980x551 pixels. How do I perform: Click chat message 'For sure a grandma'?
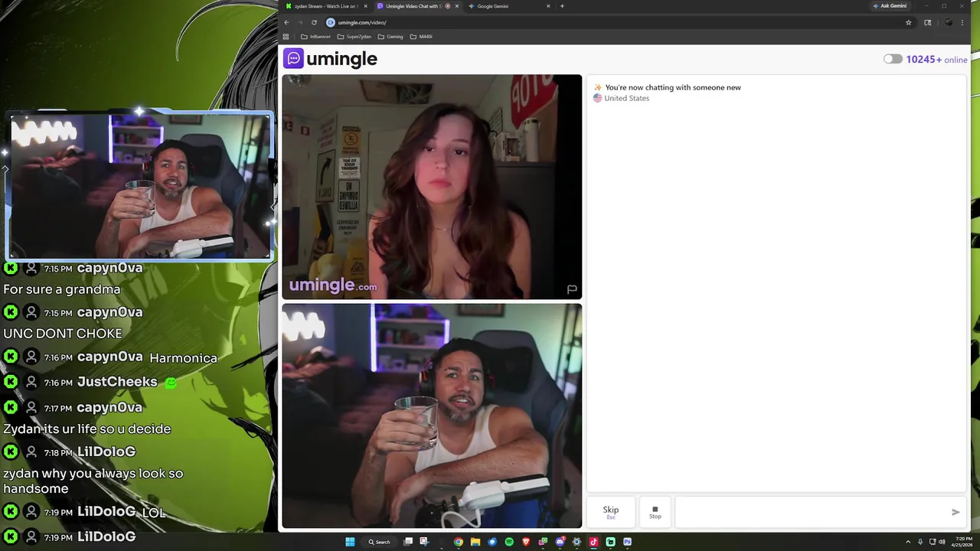62,289
